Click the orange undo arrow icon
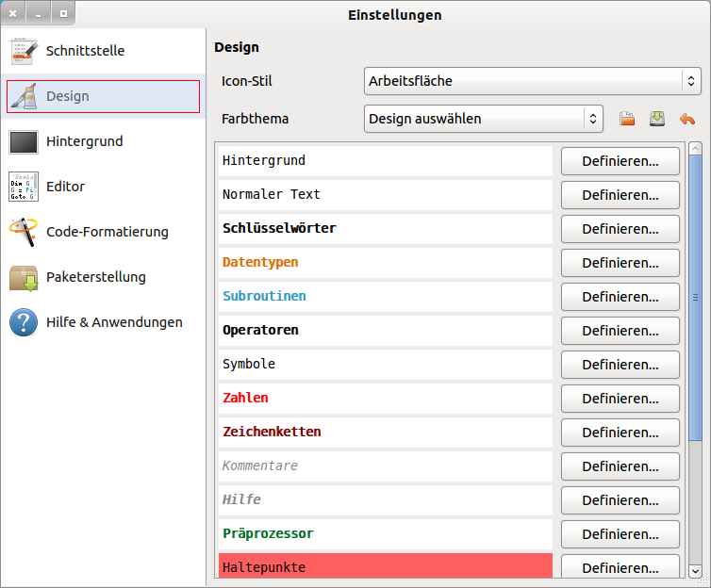Screen dimensions: 711x588 click(686, 119)
